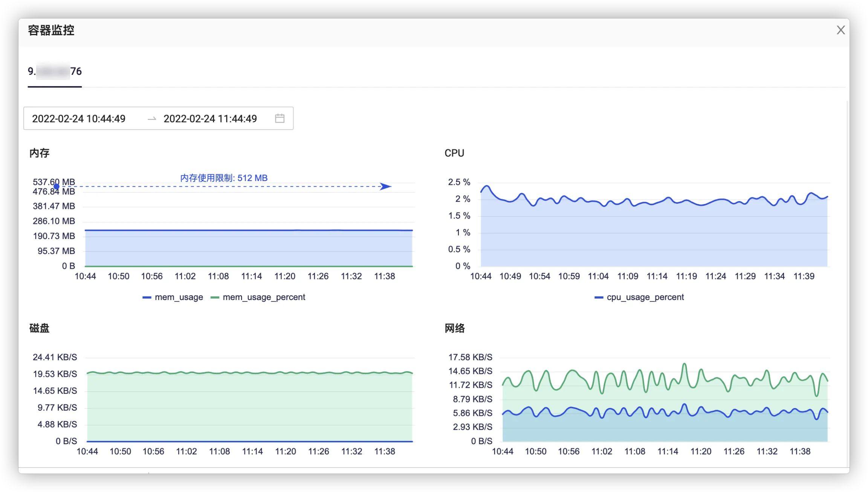Click the blue mem_usage legend color marker
Screen dimensions: 868x492
147,297
